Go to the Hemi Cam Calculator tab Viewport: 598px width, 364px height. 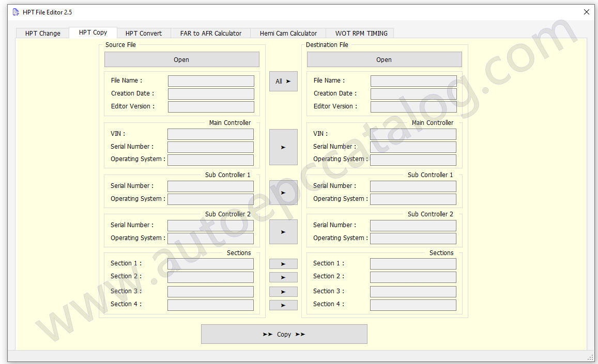[288, 33]
